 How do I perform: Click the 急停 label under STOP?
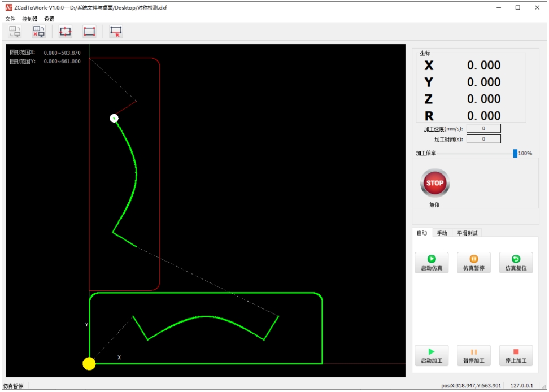point(434,204)
